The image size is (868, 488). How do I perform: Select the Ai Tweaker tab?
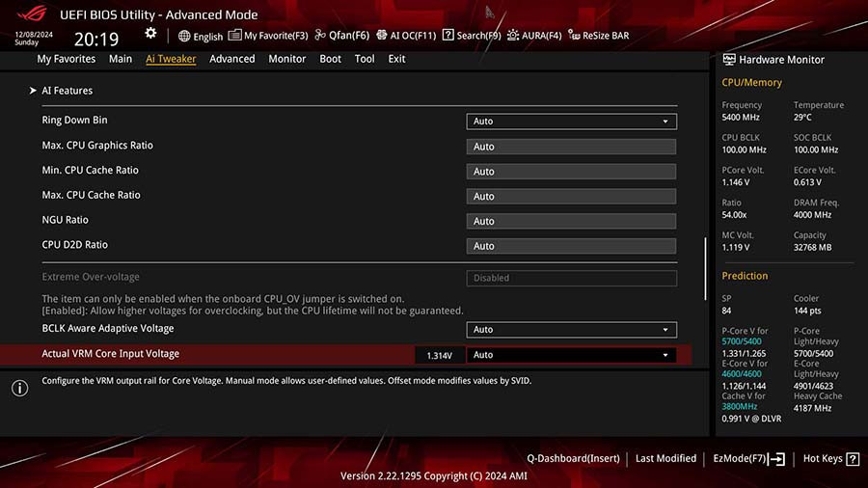click(x=171, y=59)
